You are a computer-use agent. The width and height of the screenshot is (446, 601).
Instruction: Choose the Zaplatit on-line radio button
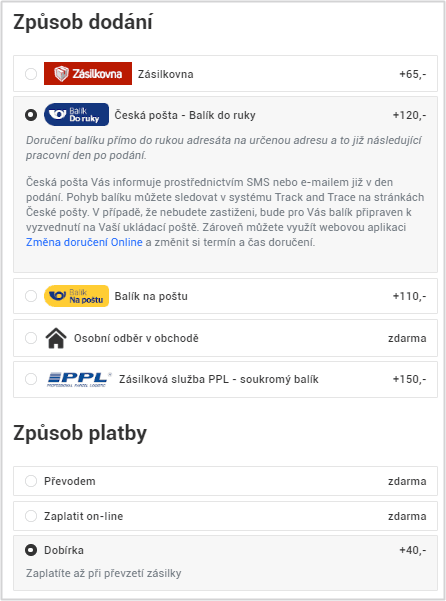31,516
